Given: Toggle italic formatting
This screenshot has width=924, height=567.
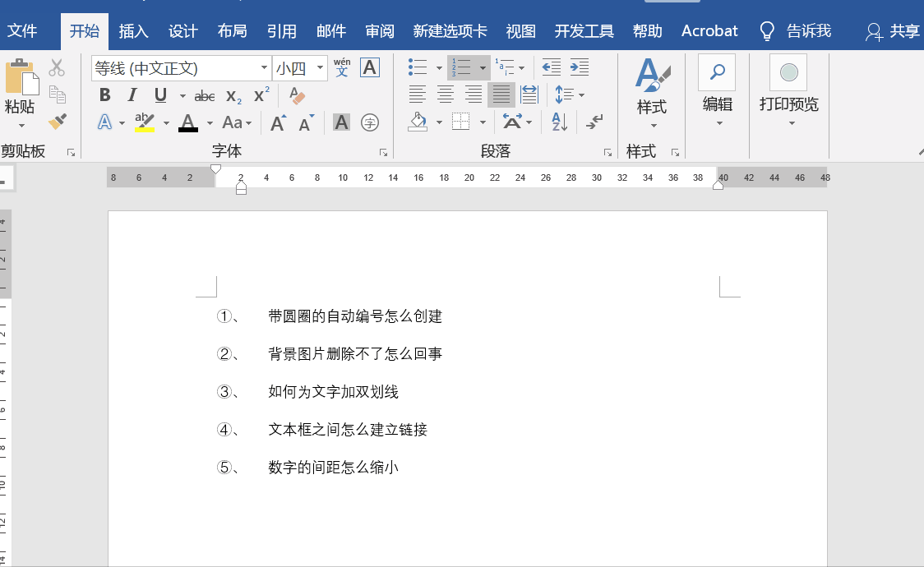Looking at the screenshot, I should click(x=132, y=94).
